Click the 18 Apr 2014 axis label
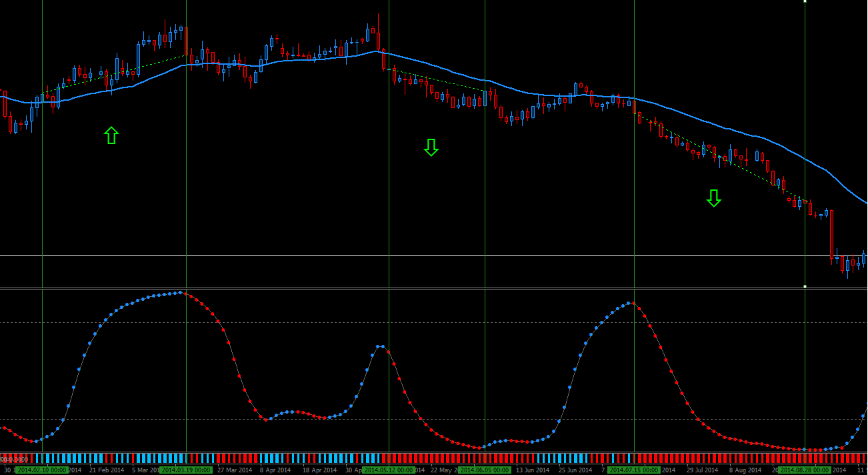 click(319, 470)
